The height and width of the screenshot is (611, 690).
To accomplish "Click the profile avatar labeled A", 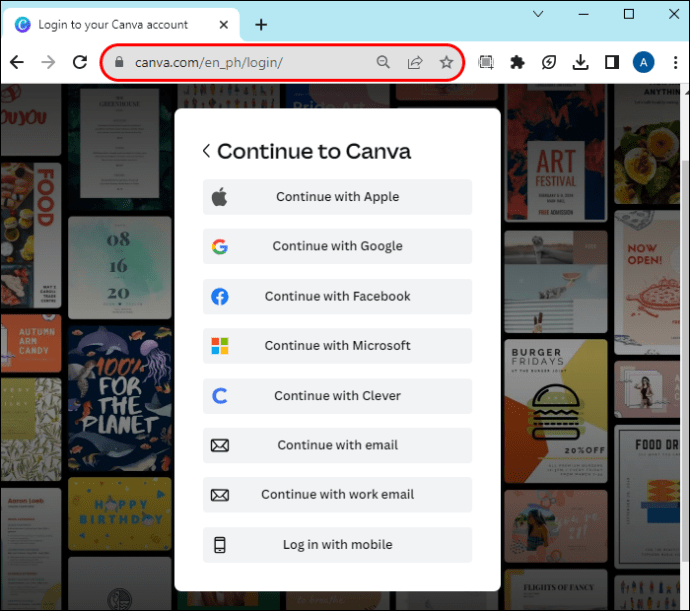I will pos(643,62).
